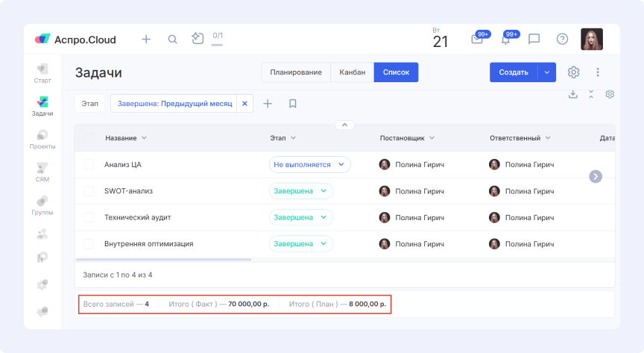
Task: Open the chat messages icon
Action: coord(534,40)
